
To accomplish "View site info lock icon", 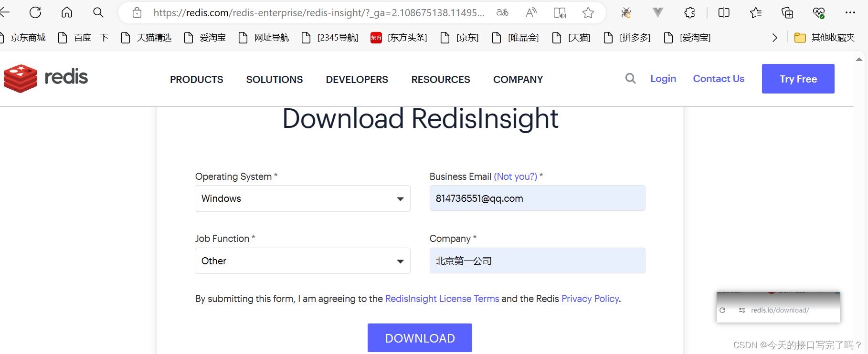I will [137, 13].
